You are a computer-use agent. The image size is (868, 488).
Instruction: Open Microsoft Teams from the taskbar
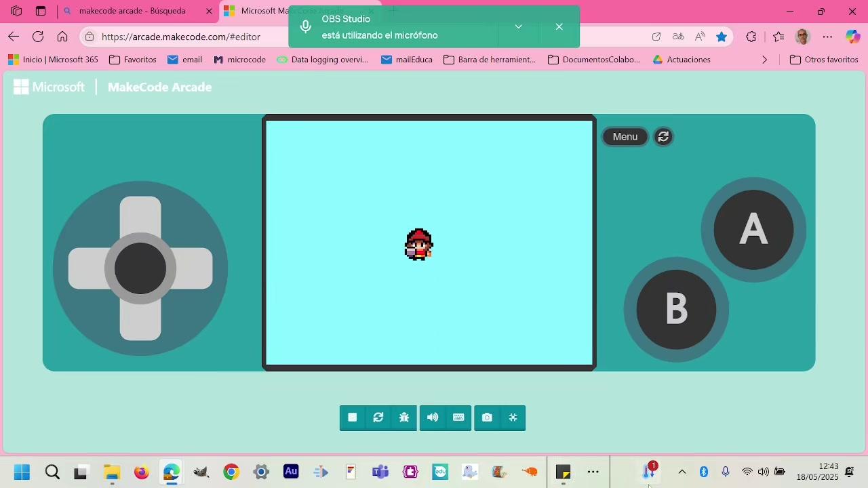coord(380,472)
